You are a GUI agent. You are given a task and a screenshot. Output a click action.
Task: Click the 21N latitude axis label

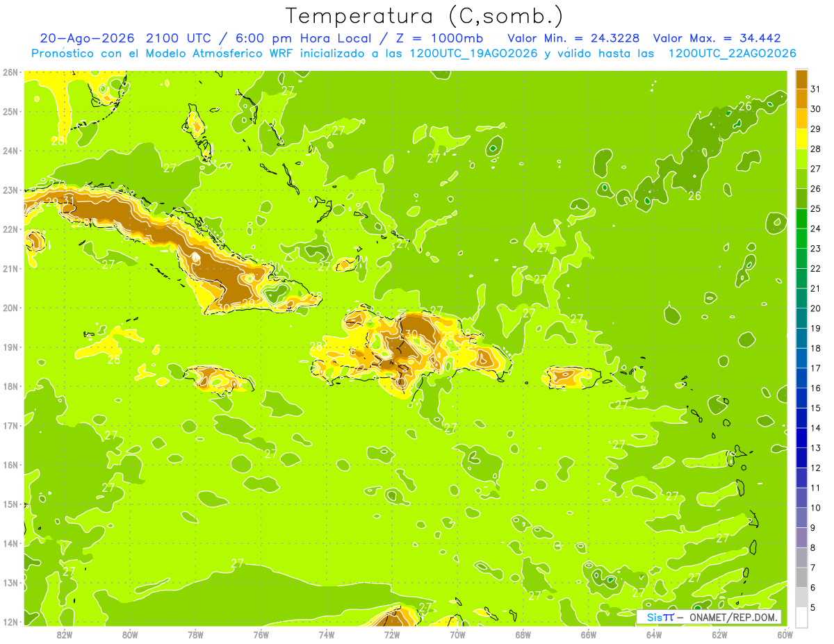click(x=10, y=268)
